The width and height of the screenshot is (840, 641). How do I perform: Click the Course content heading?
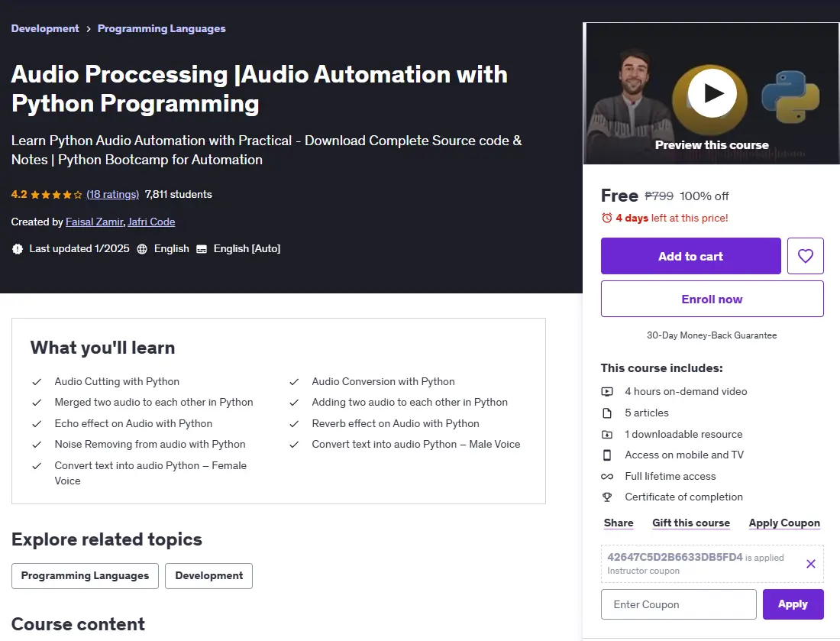pyautogui.click(x=78, y=624)
